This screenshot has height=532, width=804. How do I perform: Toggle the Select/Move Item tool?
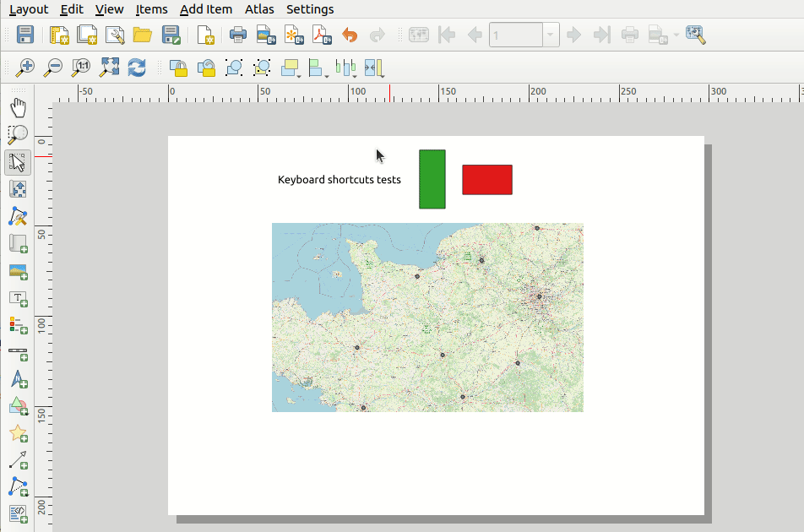(x=18, y=162)
